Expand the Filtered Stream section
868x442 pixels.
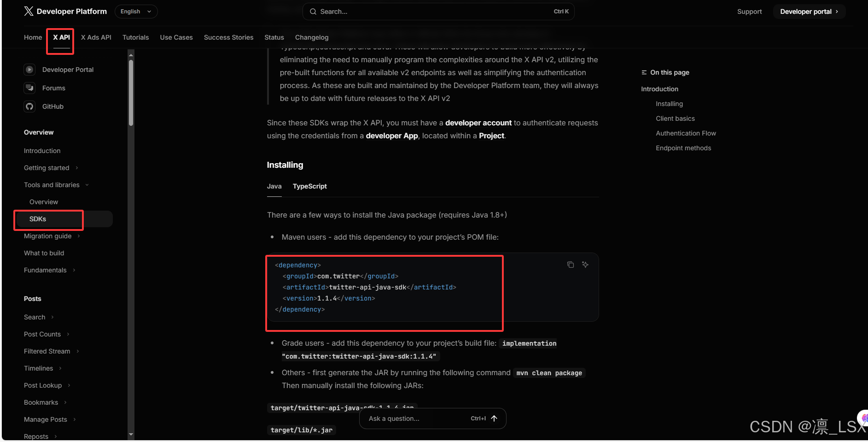coord(78,351)
